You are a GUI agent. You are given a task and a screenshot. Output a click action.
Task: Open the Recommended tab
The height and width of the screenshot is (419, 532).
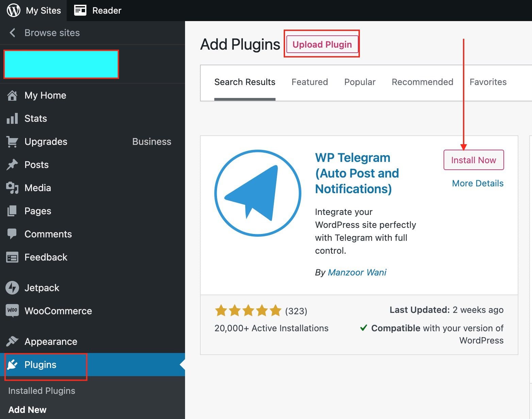422,82
